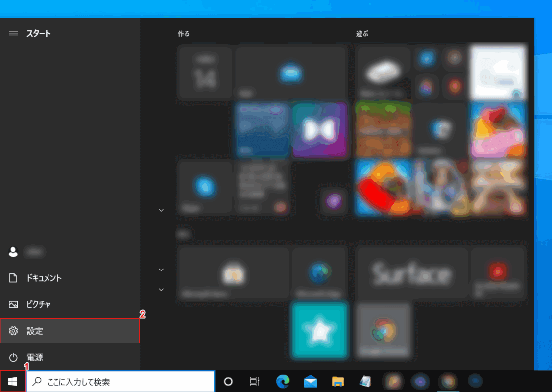
Task: Click the 作る group header
Action: click(184, 34)
